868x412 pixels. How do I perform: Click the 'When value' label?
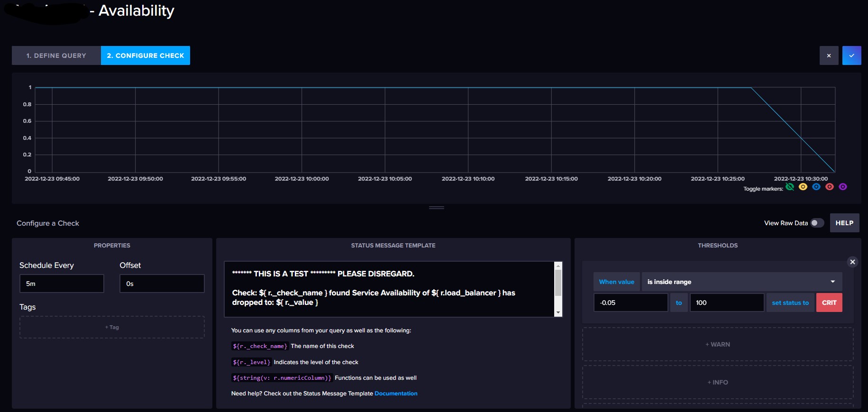tap(616, 282)
